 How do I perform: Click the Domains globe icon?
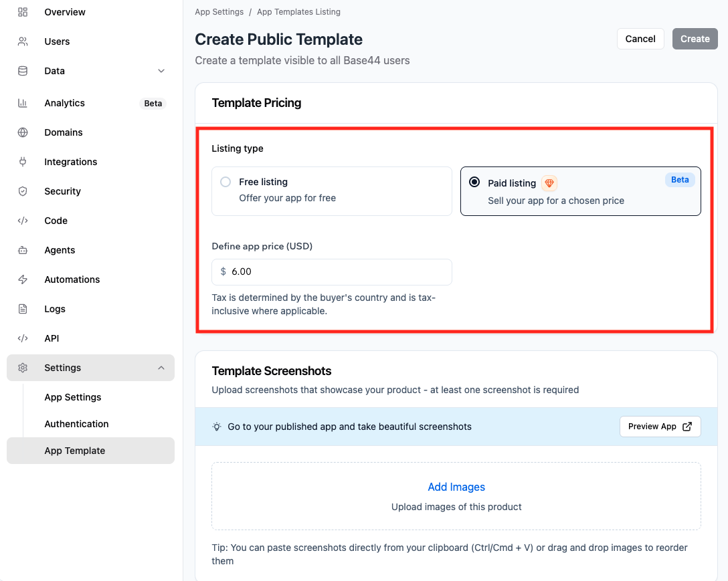point(23,132)
